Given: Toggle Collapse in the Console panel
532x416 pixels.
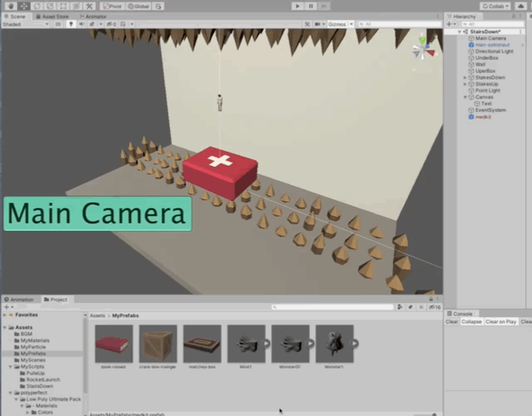Looking at the screenshot, I should tap(472, 321).
